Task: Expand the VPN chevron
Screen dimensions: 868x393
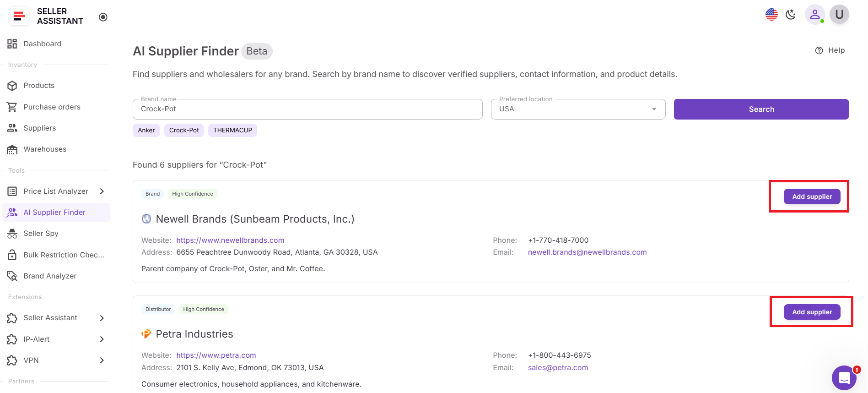Action: [102, 360]
